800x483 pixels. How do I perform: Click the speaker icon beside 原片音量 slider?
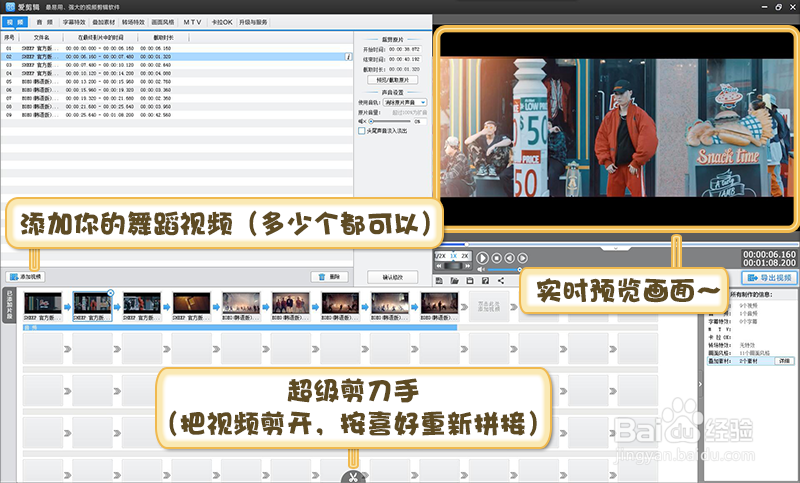tap(362, 121)
